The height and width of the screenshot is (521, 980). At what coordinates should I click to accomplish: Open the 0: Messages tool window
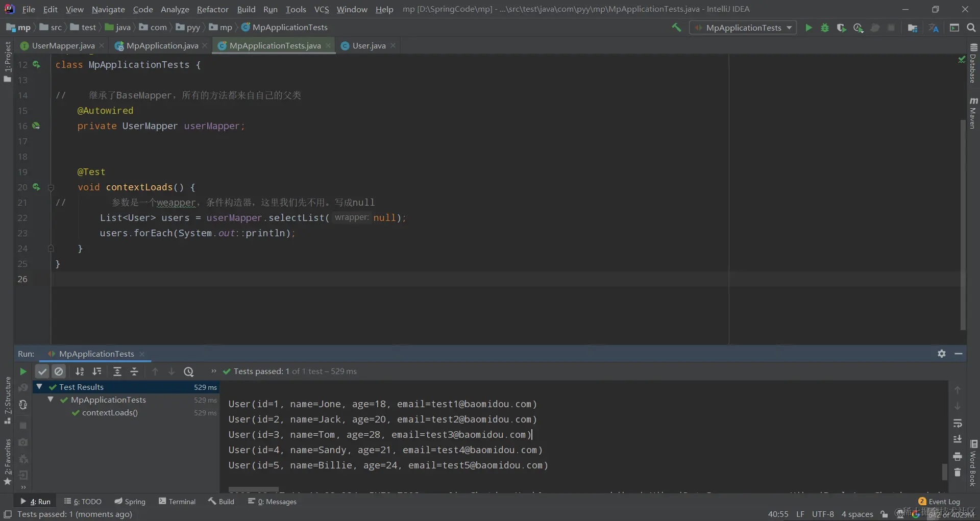pyautogui.click(x=272, y=502)
